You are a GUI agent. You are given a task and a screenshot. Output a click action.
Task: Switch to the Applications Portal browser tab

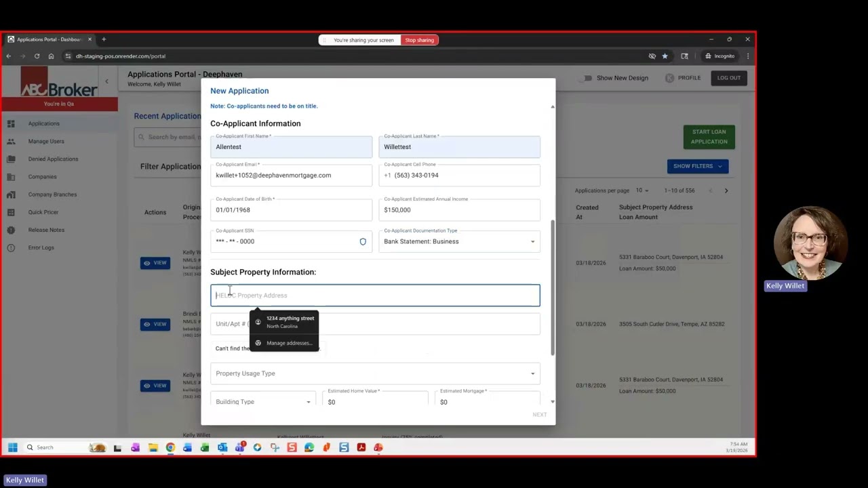click(x=49, y=39)
